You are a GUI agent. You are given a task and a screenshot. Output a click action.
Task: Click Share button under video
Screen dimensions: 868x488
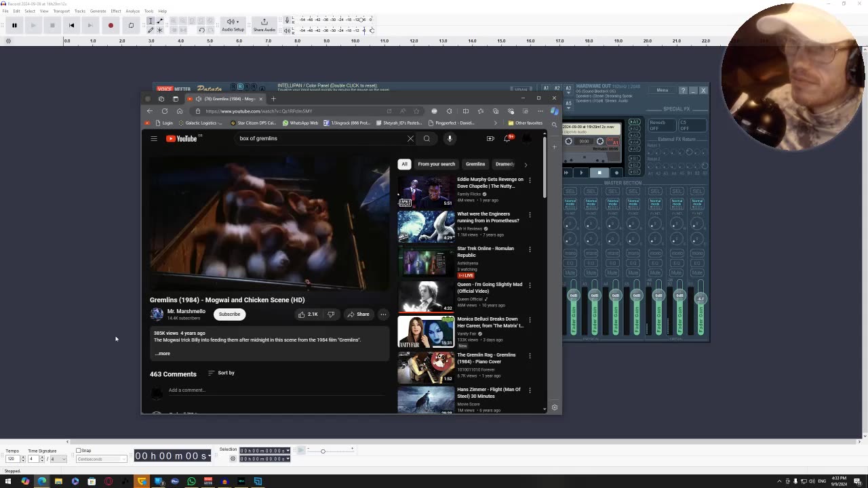click(358, 314)
